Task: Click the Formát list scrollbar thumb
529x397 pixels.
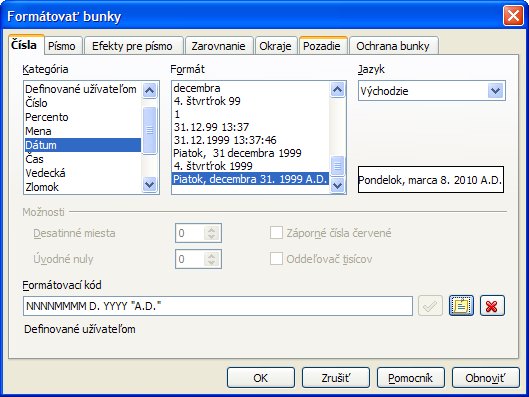Action: [337, 166]
